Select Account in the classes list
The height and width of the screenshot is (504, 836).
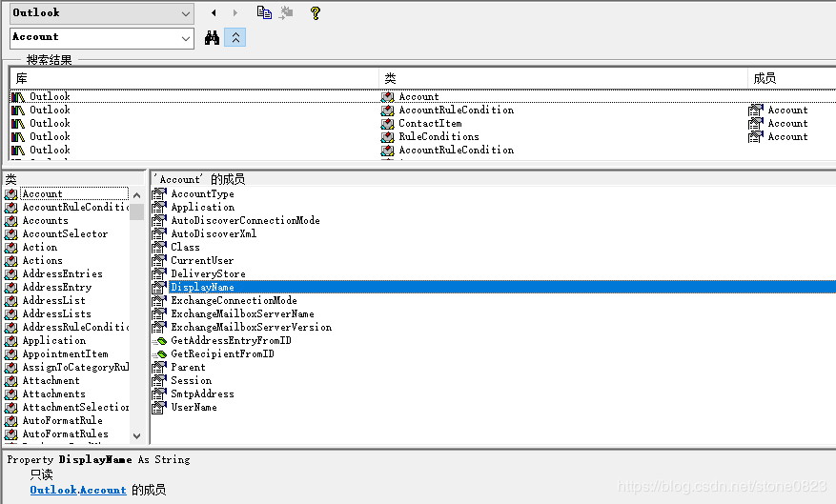[42, 194]
